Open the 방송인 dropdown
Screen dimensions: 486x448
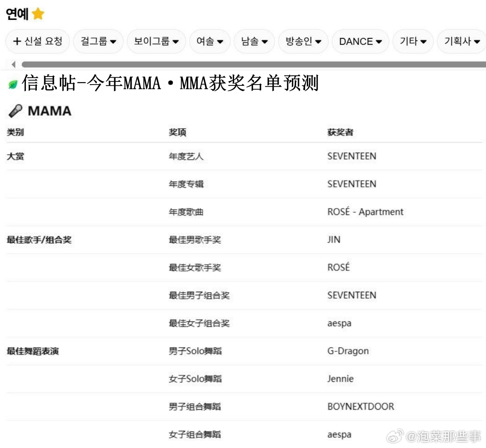(303, 41)
